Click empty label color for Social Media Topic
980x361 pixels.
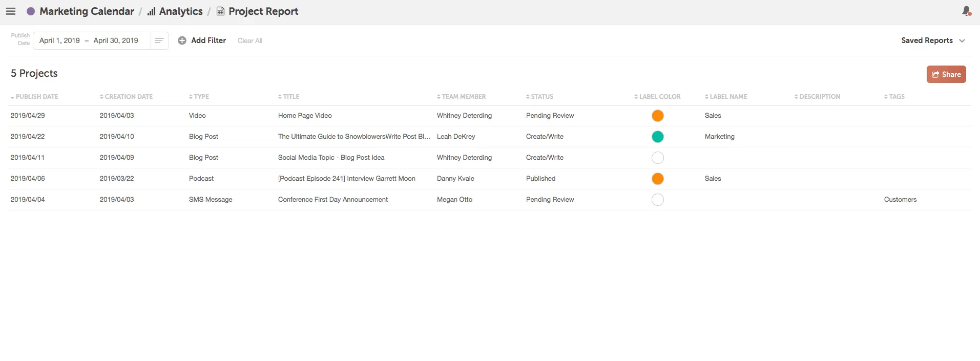pos(658,158)
